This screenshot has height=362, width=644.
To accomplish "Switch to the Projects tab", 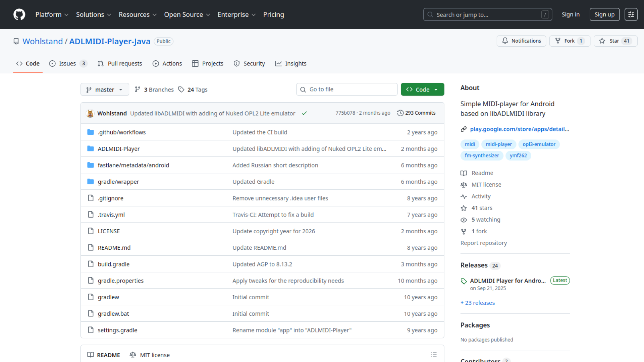I will [208, 63].
